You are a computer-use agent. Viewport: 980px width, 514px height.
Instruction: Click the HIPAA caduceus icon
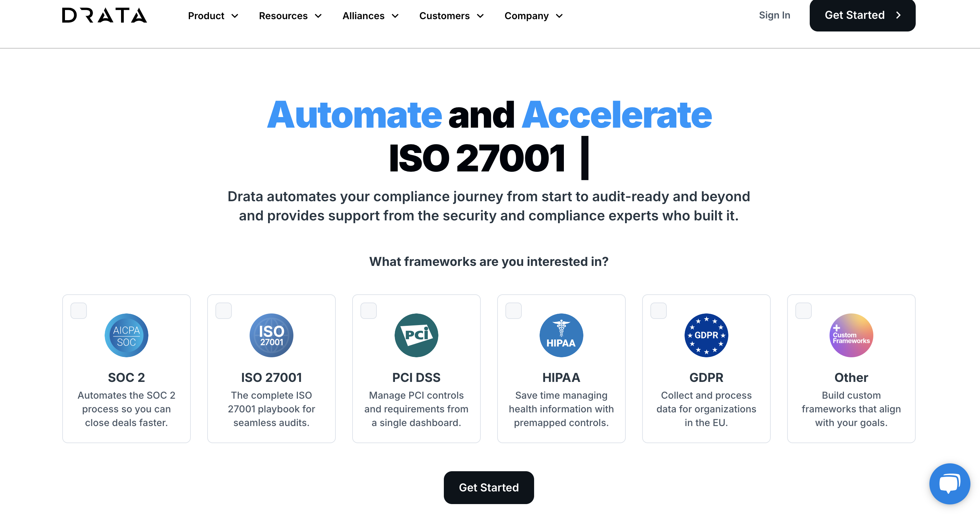(561, 335)
